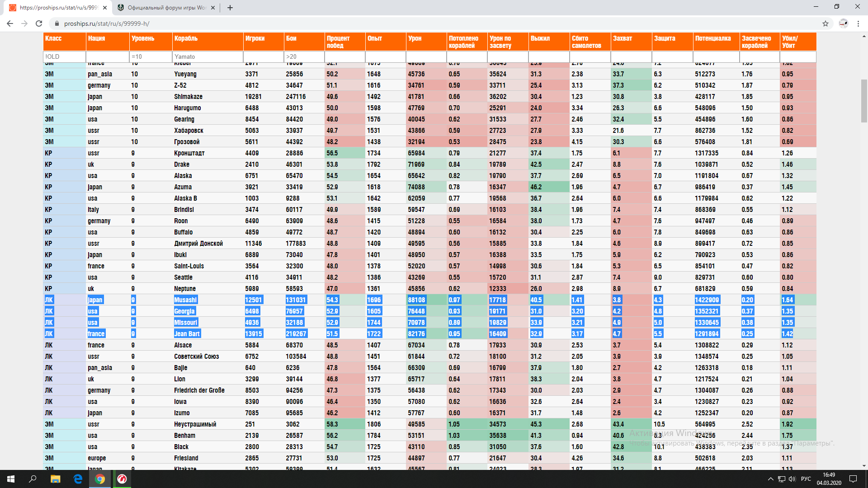Sort the table by Корабль header
The image size is (868, 488).
point(208,42)
